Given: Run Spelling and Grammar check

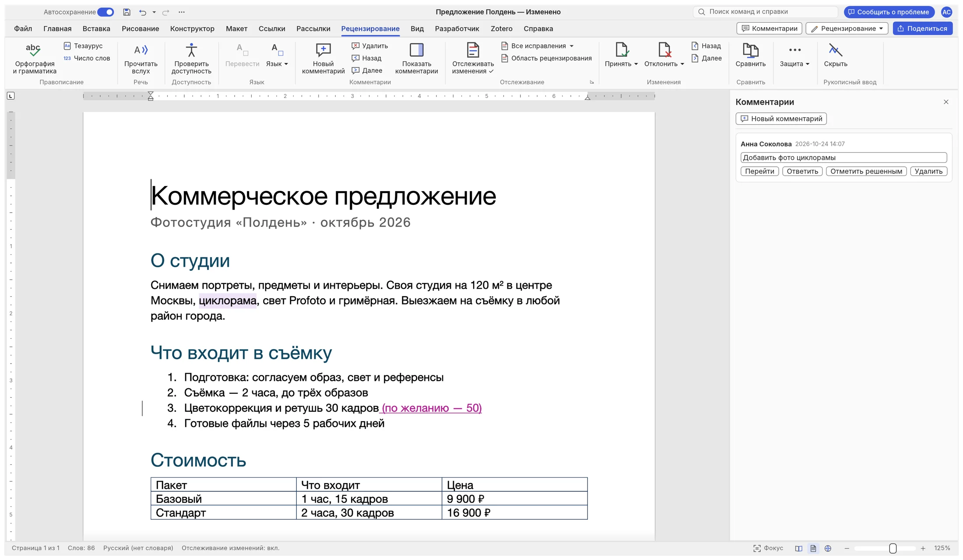Looking at the screenshot, I should click(x=35, y=59).
